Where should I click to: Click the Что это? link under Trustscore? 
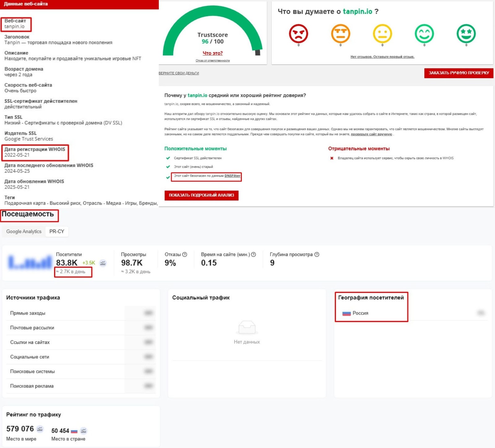pyautogui.click(x=213, y=53)
